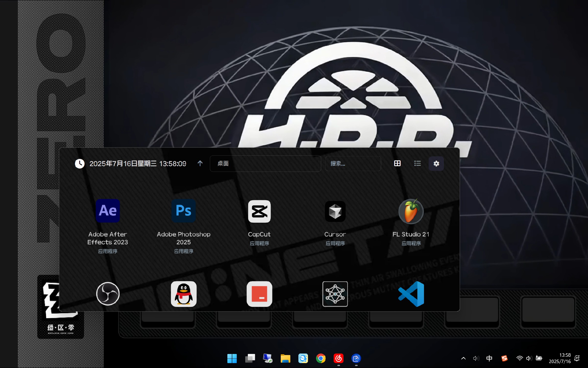
Task: Click the 桌面 path field
Action: (265, 164)
